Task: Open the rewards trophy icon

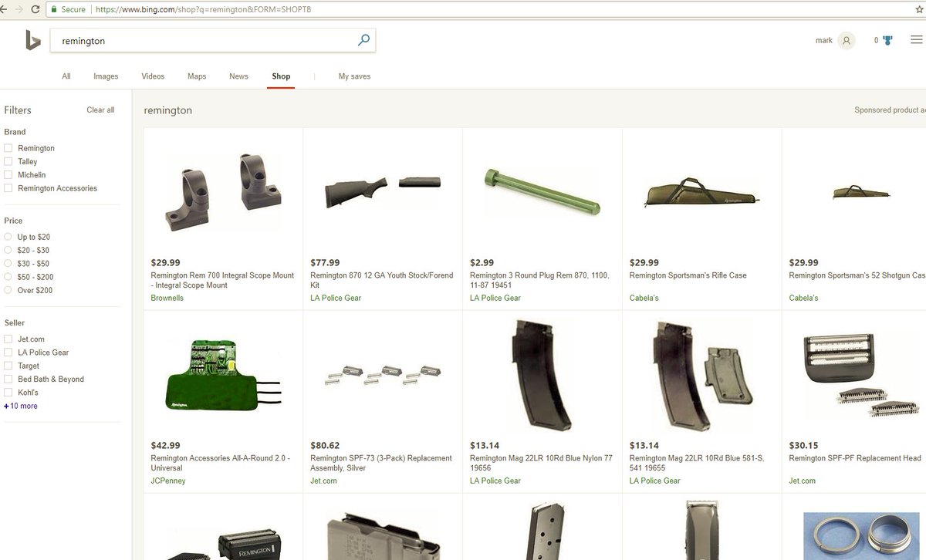Action: (887, 40)
